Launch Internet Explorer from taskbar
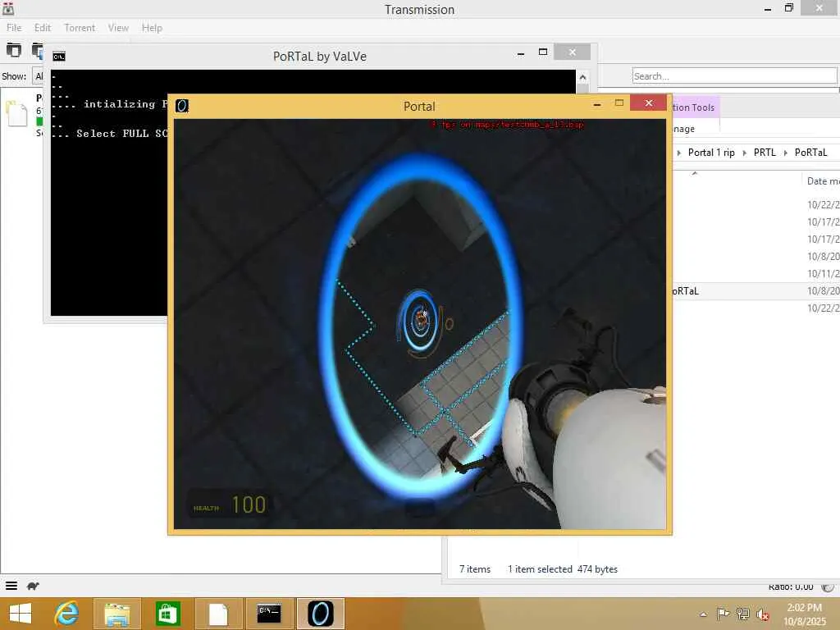Screen dimensions: 840x630 click(66, 614)
